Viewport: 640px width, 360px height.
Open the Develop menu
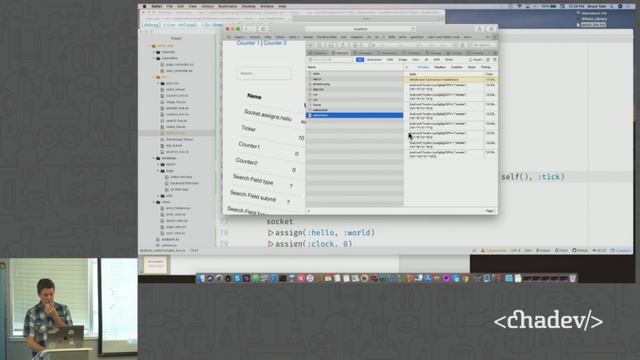249,7
